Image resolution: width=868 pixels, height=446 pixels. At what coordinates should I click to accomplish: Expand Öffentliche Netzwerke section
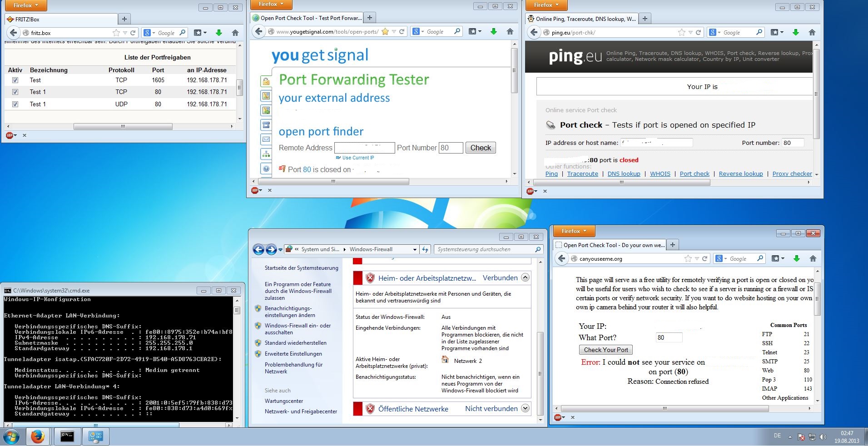tap(525, 408)
